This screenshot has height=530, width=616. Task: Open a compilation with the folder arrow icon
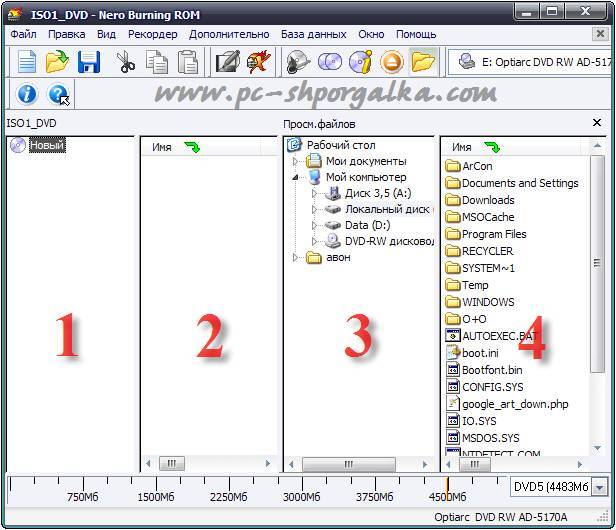click(x=57, y=62)
